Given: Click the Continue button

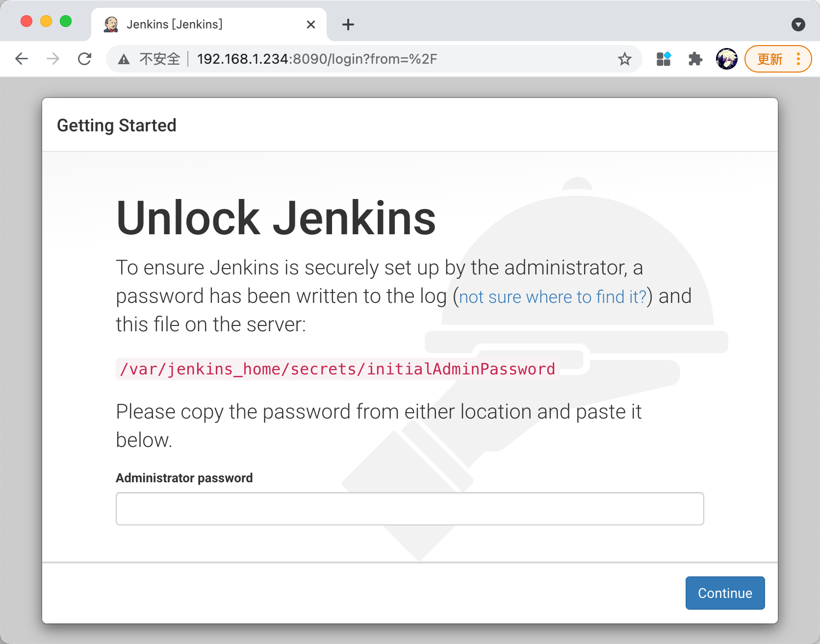Looking at the screenshot, I should click(x=725, y=593).
